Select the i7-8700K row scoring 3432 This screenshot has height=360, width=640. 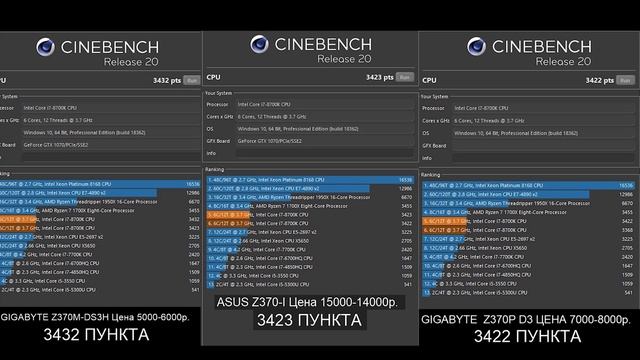click(100, 219)
